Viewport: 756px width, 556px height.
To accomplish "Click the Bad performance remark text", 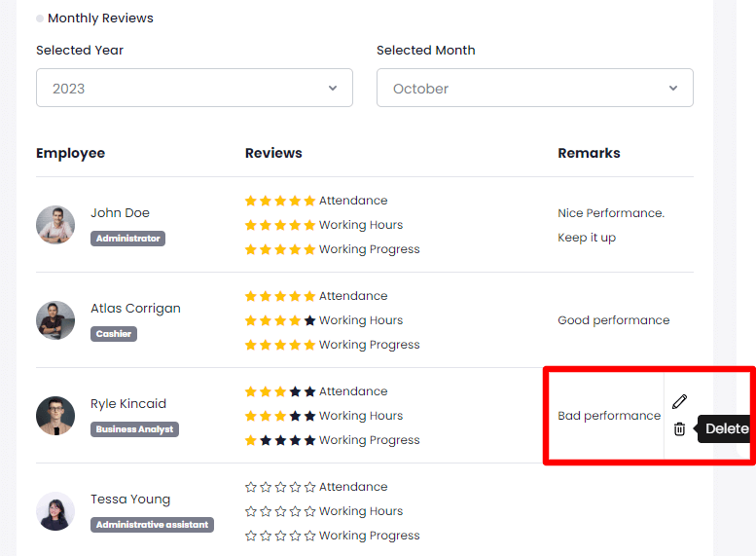I will coord(609,416).
